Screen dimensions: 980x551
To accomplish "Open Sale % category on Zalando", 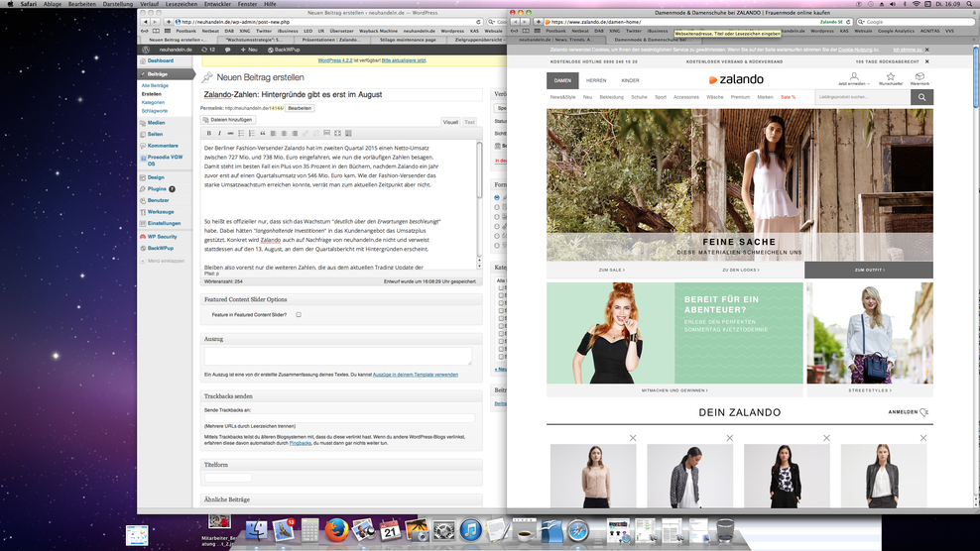I will [789, 97].
